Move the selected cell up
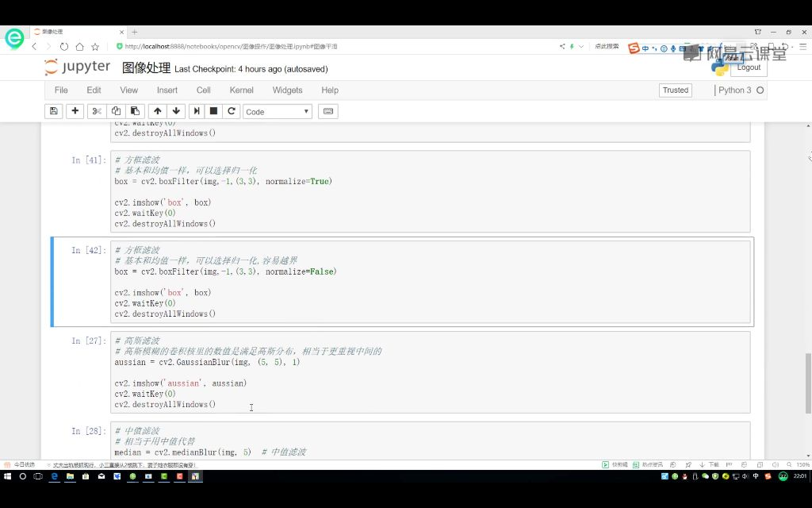The width and height of the screenshot is (812, 508). tap(158, 111)
